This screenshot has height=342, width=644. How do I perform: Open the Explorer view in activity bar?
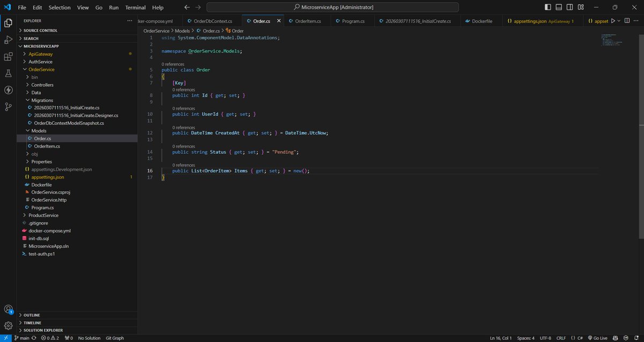(8, 23)
